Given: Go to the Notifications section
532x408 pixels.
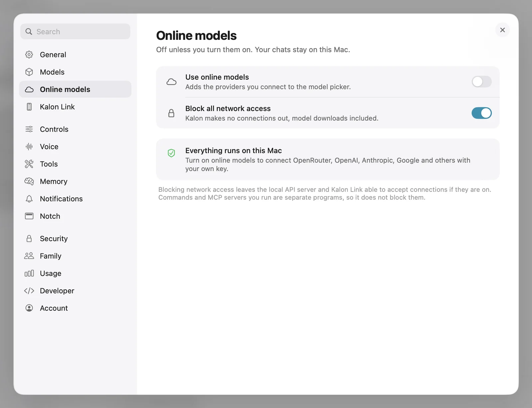Looking at the screenshot, I should 75,199.
